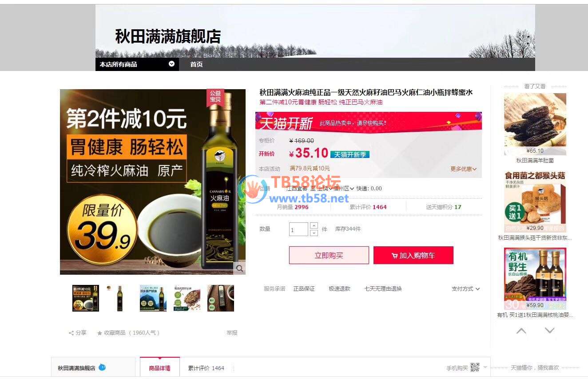Screen dimensions: 588x379
Task: Click the up arrow in 看了又看 sidebar
Action: [521, 331]
